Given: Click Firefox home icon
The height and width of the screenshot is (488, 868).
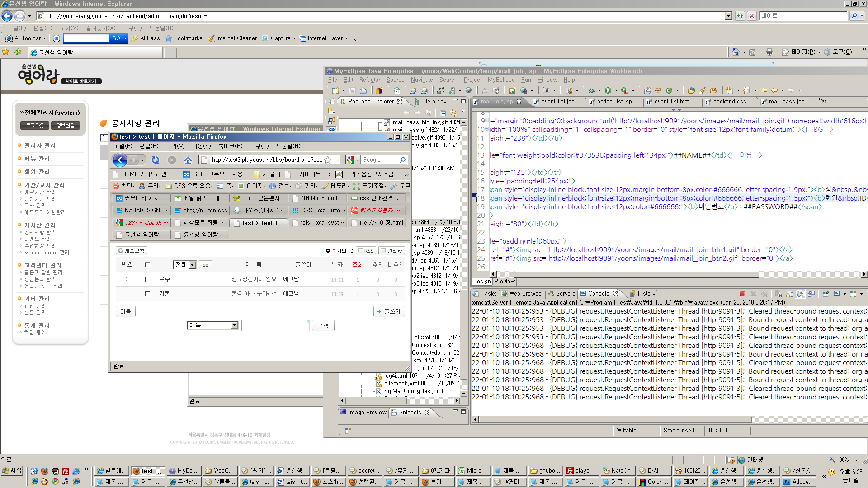Looking at the screenshot, I should 188,160.
